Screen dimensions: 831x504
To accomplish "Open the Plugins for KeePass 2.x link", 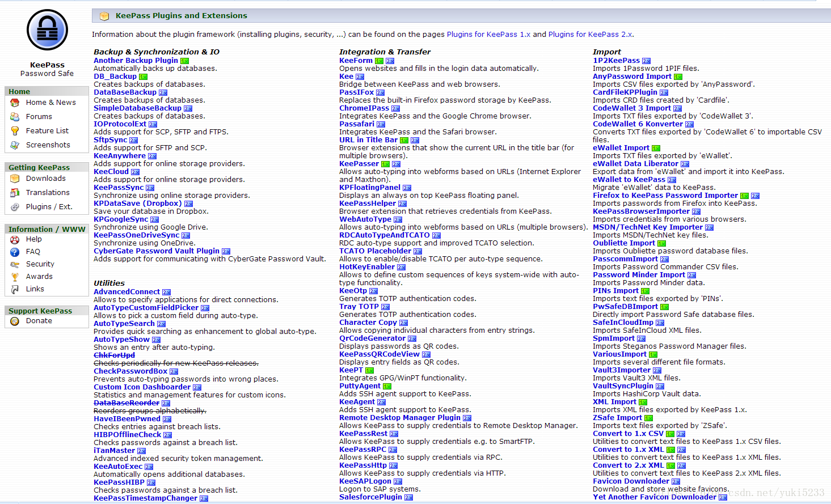I will pos(590,35).
